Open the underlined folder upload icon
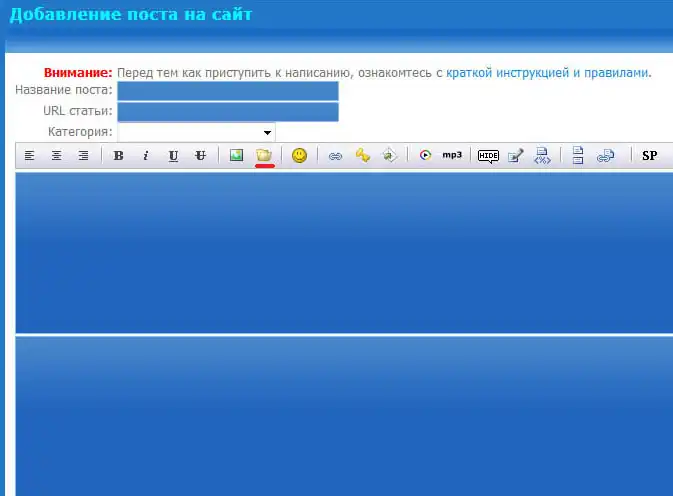The height and width of the screenshot is (496, 673). [x=265, y=155]
